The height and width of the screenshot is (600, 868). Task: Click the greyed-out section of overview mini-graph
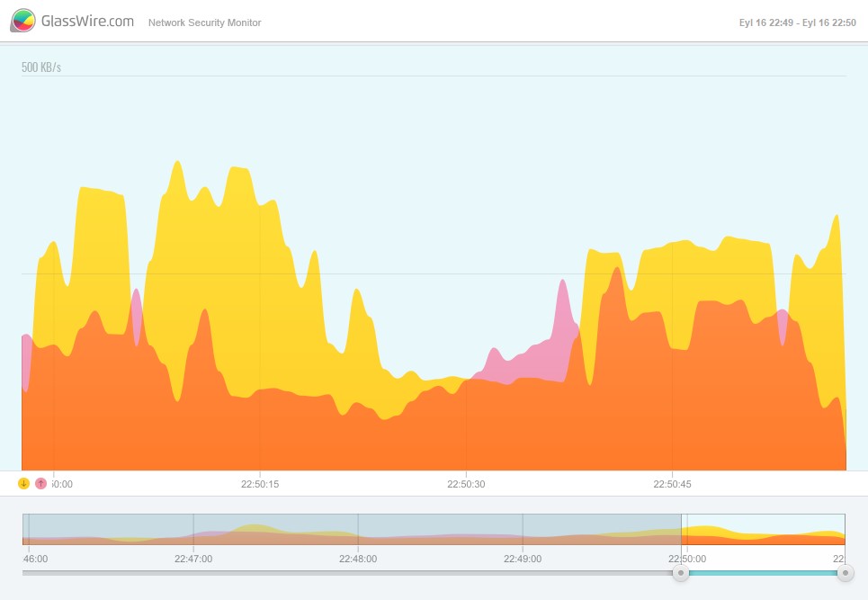[x=352, y=529]
